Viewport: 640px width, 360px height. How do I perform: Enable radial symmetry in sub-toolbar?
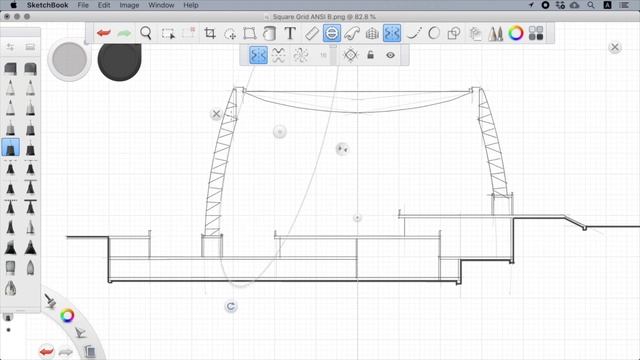301,55
